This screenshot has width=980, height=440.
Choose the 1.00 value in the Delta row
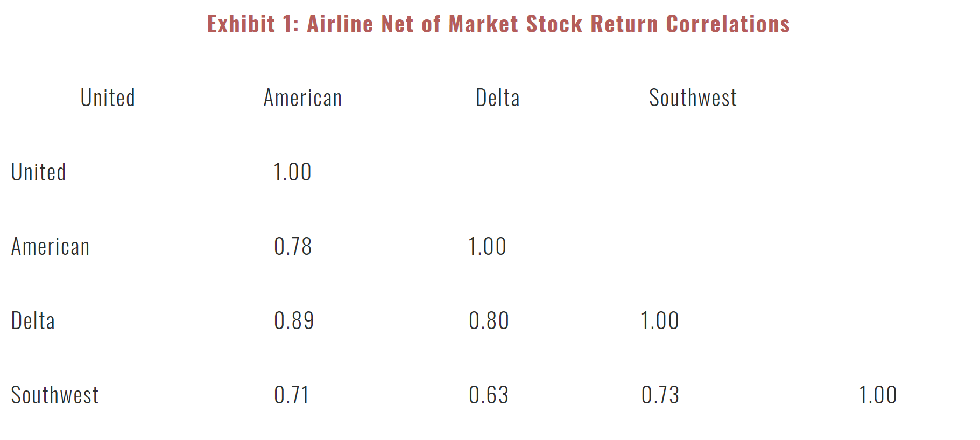tap(659, 321)
